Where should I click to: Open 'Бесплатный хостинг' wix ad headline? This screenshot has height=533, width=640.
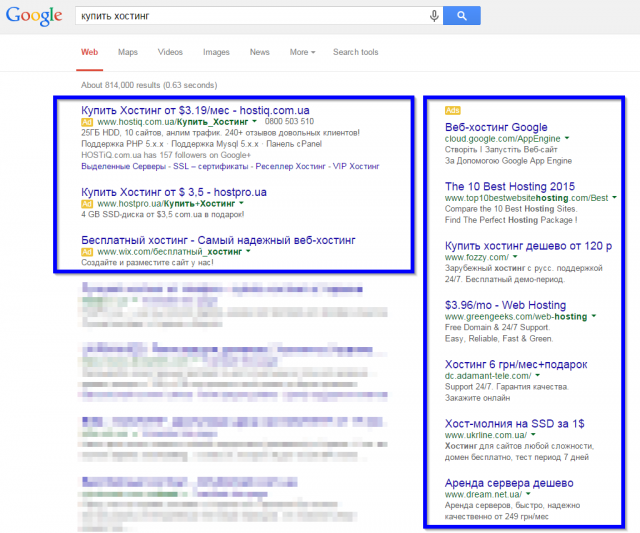coord(218,240)
